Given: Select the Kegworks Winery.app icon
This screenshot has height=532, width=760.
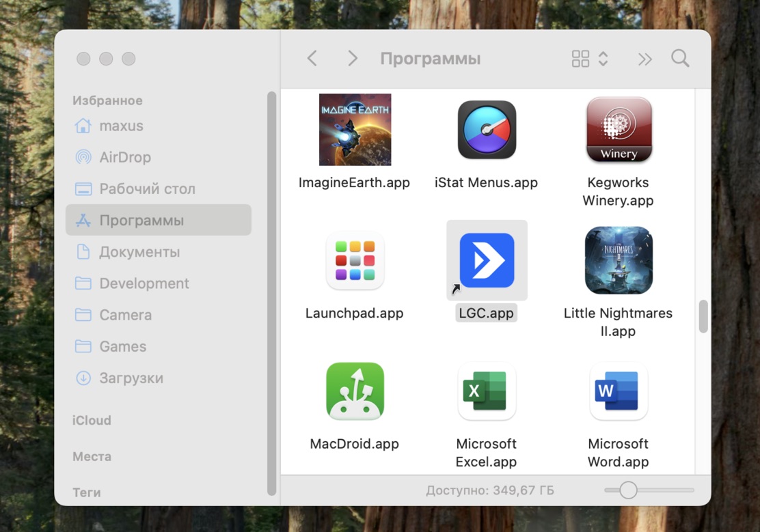Looking at the screenshot, I should [x=619, y=129].
